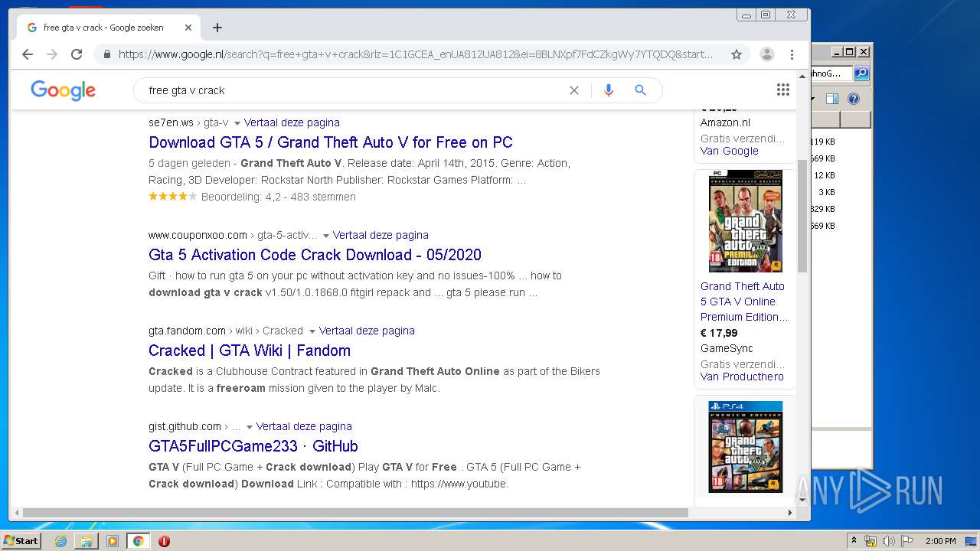Viewport: 980px width, 551px height.
Task: Bookmark this page with the star icon
Action: click(736, 54)
